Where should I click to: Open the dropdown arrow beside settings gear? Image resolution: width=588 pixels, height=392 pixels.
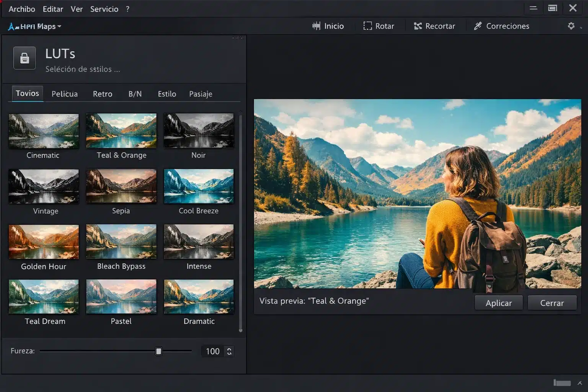pyautogui.click(x=581, y=28)
